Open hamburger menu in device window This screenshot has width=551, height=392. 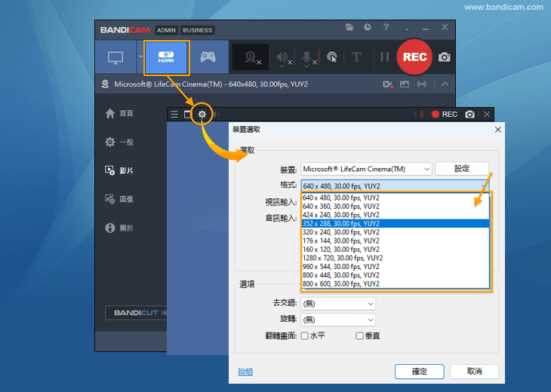point(174,115)
